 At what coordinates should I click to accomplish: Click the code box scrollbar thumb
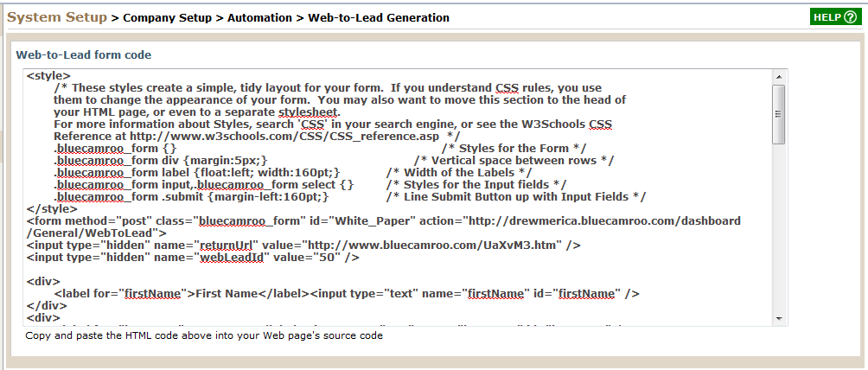click(x=779, y=114)
